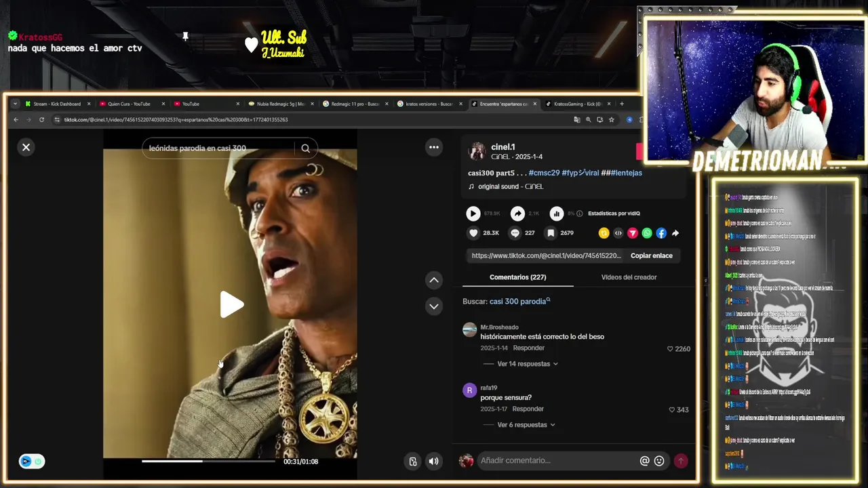Open the #lentejas hashtag
Screen dimensions: 868x488
click(626, 173)
